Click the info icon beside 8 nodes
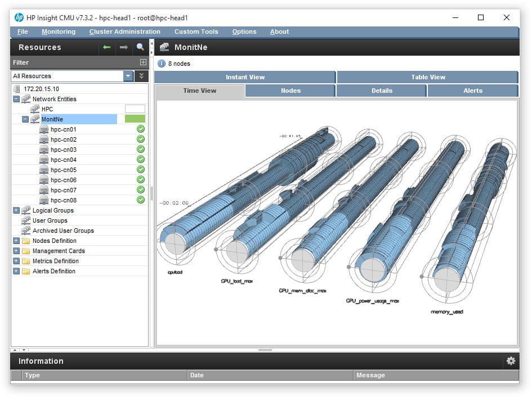The width and height of the screenshot is (532, 397). [162, 64]
